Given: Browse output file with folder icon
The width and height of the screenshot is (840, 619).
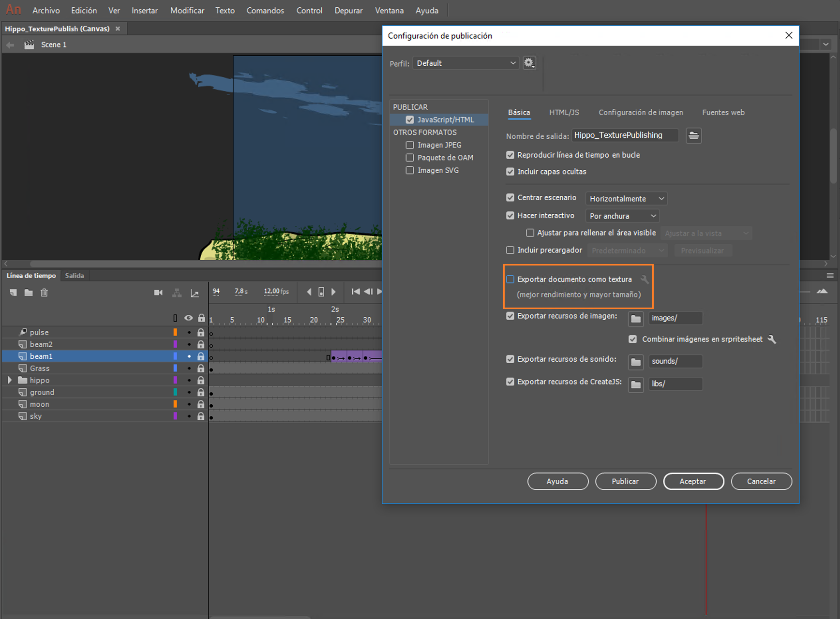Looking at the screenshot, I should pos(693,135).
